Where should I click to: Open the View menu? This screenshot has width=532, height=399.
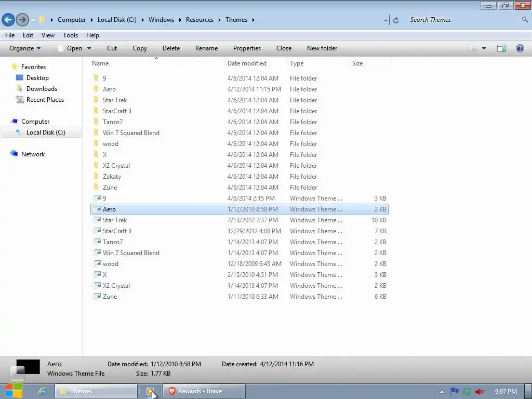pos(48,35)
